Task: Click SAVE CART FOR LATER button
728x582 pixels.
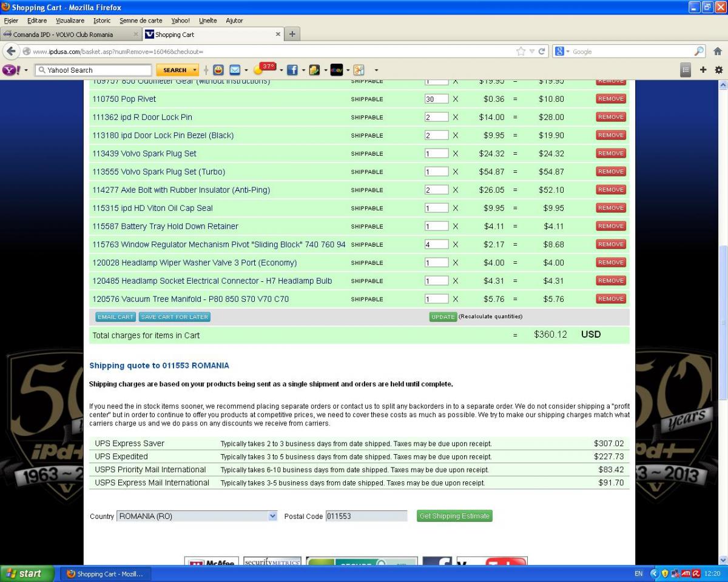Action: (x=174, y=317)
